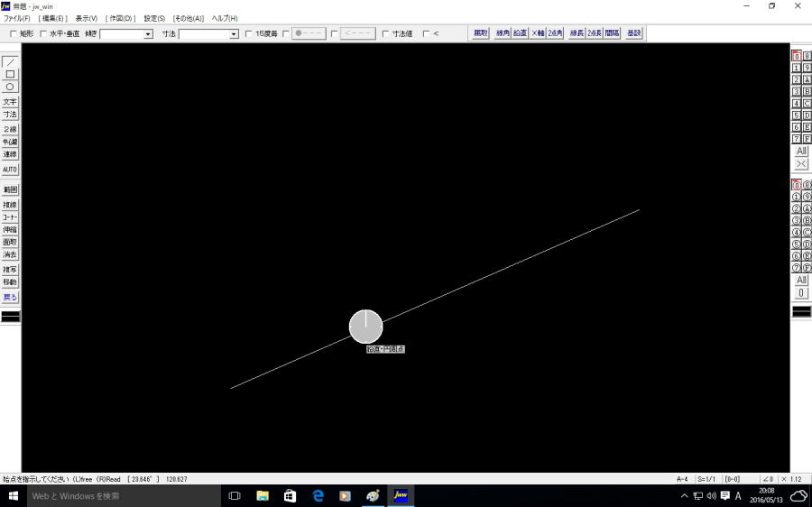Select circled layer group A button
Screen dimensions: 812x507
pos(807,208)
